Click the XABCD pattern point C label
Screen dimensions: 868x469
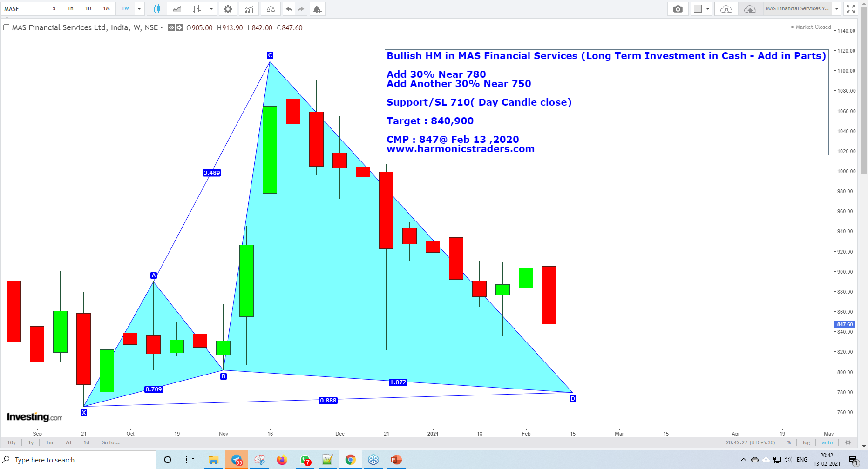coord(270,55)
